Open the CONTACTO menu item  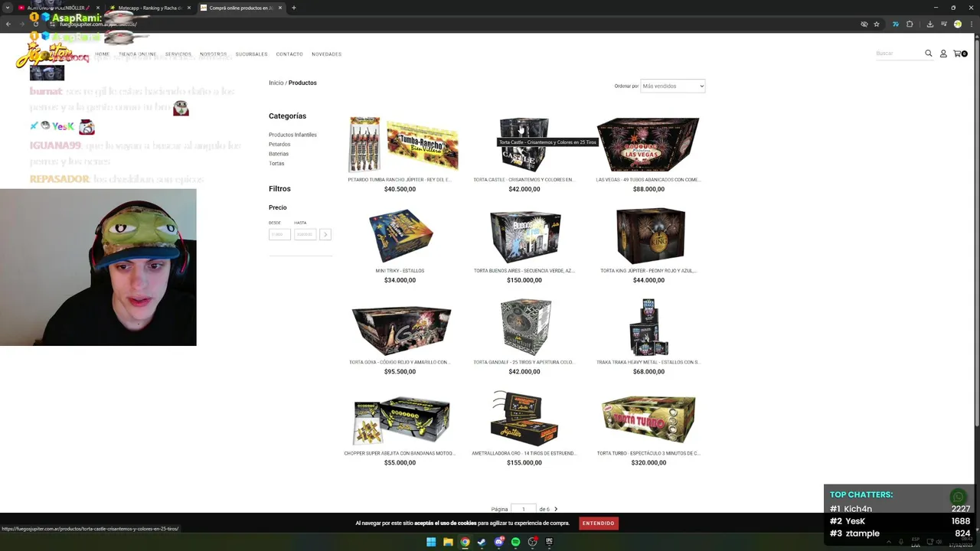(289, 54)
